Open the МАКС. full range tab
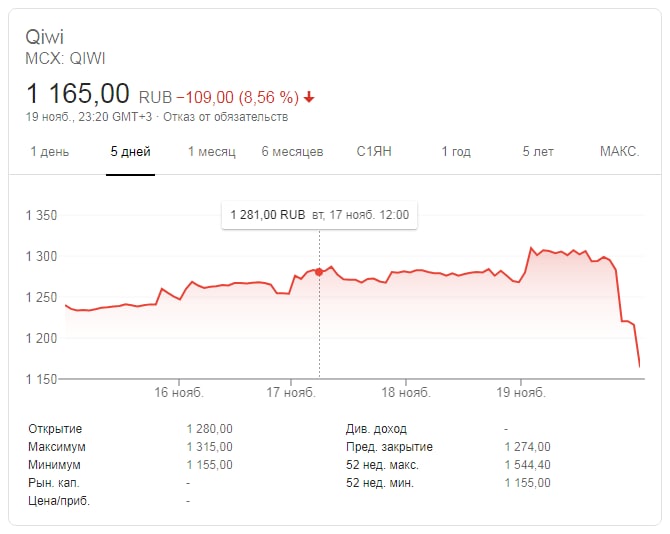Screen dimensions: 670x534 coord(619,152)
